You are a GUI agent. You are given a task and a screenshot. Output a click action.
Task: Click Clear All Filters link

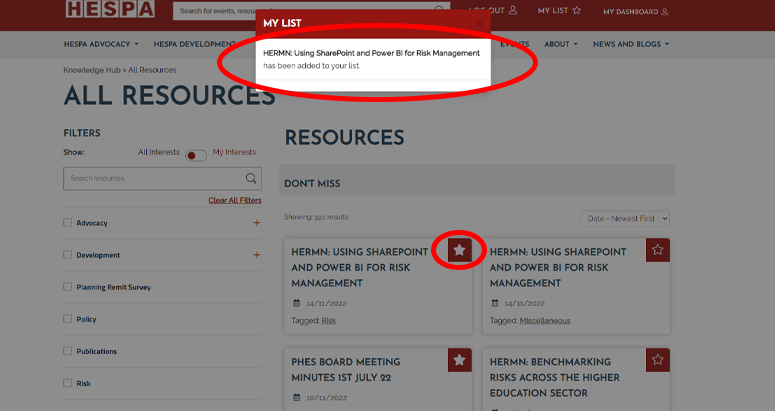tap(235, 200)
